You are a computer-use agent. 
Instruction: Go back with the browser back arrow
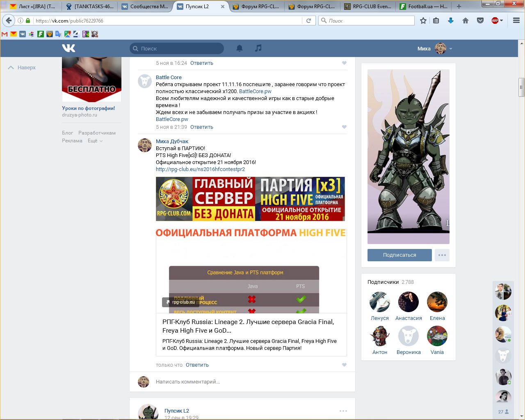coord(9,21)
